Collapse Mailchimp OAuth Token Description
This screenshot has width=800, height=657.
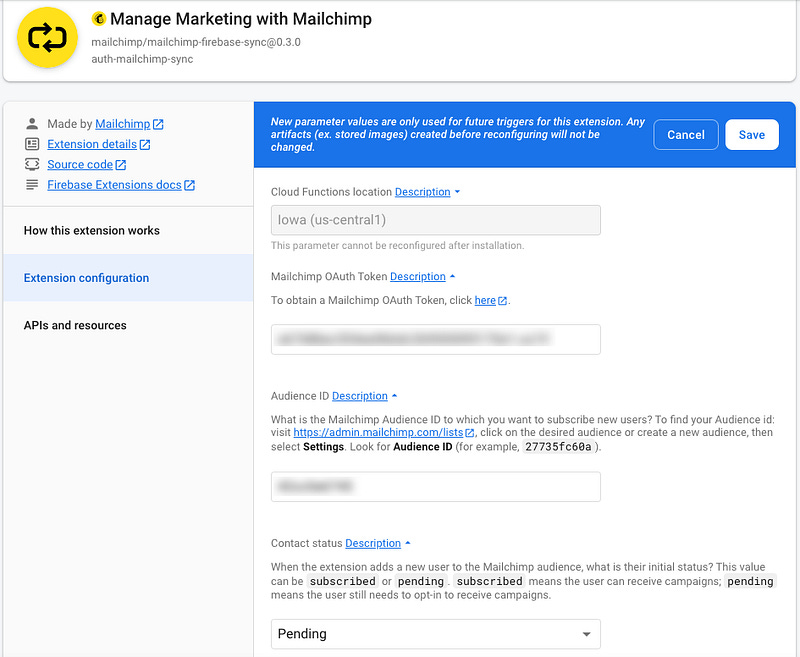tap(418, 276)
